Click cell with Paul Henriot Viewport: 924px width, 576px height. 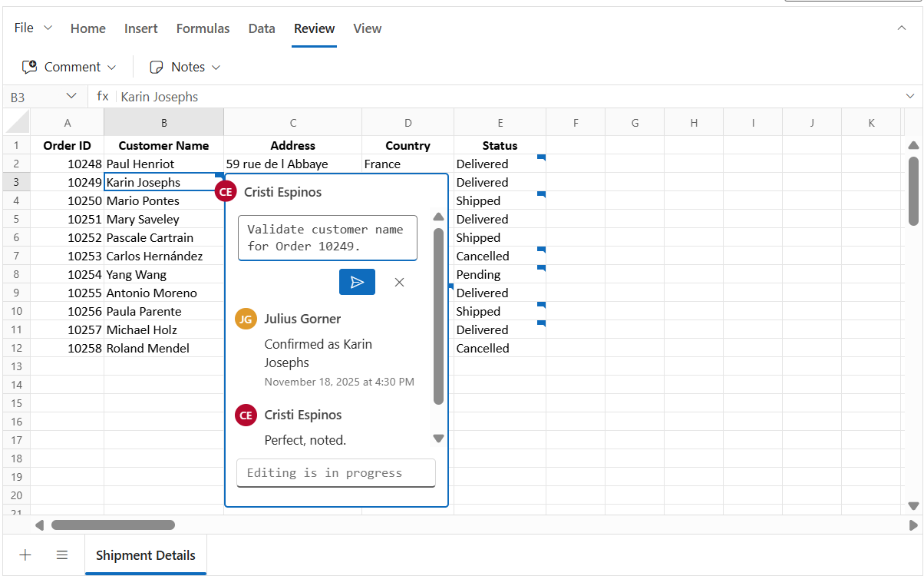pyautogui.click(x=163, y=164)
